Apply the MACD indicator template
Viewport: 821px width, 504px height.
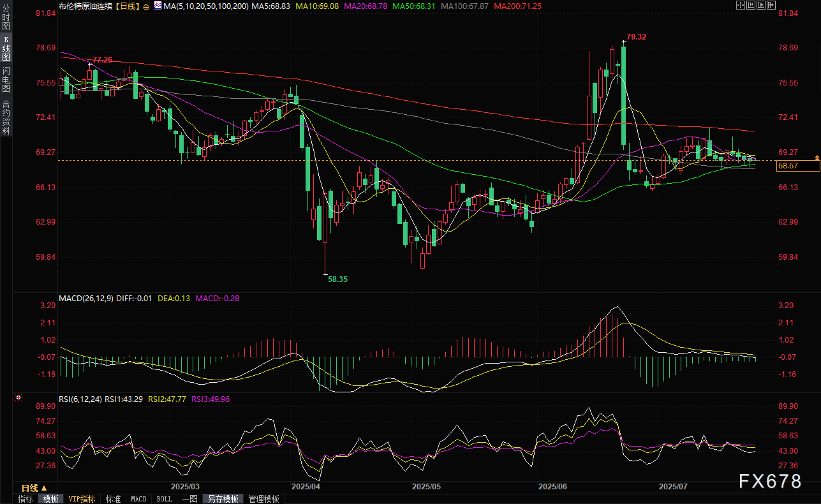click(x=138, y=499)
